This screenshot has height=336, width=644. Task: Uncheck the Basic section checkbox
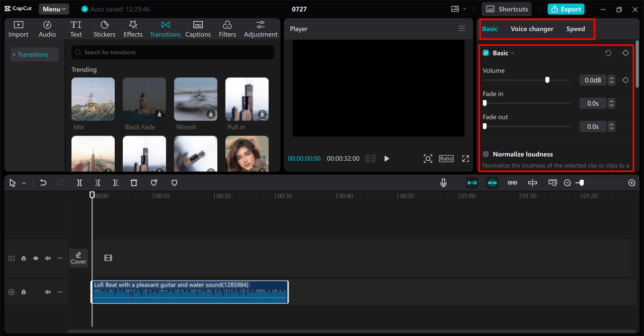point(486,53)
